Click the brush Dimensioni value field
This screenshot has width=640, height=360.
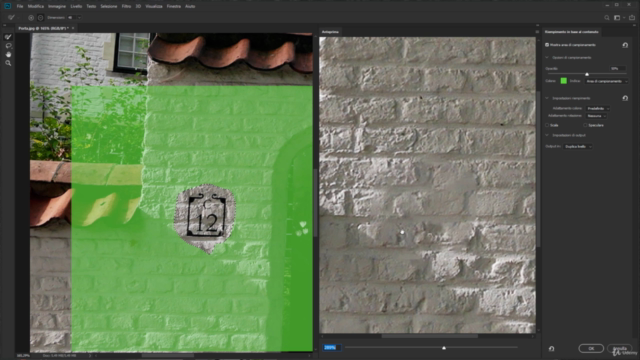(71, 18)
